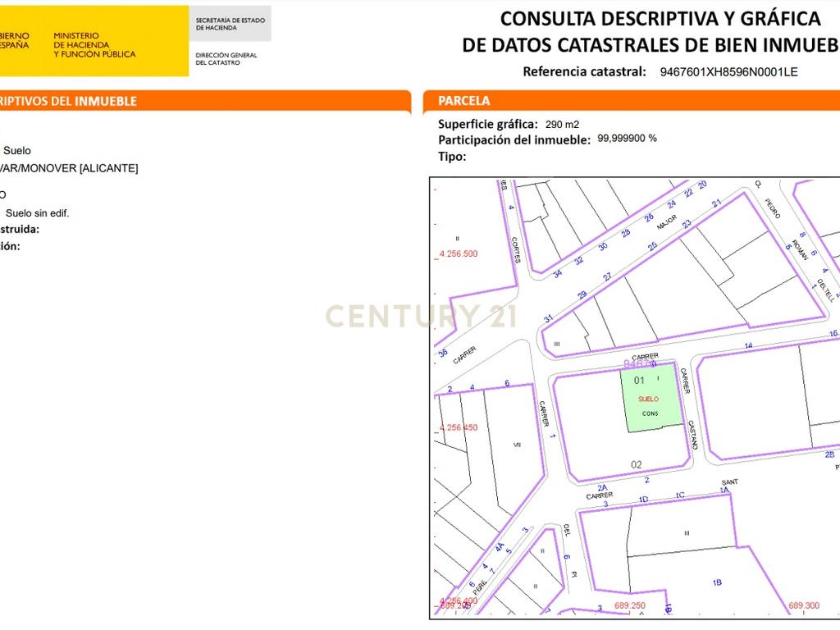Click the "MAJOR" street name on map
The height and width of the screenshot is (630, 840).
667,222
